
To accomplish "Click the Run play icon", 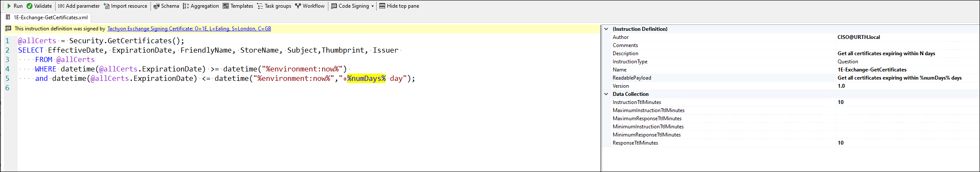I will click(9, 6).
